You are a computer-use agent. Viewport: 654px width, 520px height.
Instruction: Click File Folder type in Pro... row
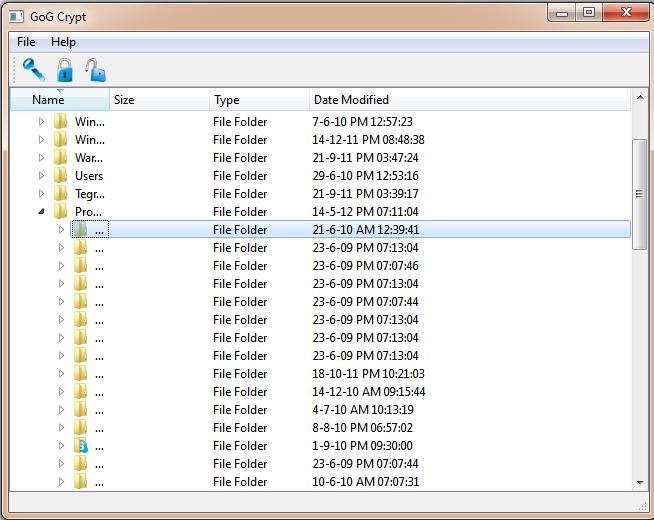click(x=240, y=212)
